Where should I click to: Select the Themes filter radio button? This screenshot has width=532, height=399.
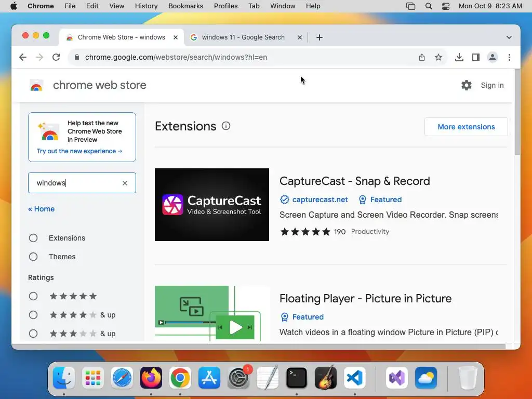click(33, 257)
